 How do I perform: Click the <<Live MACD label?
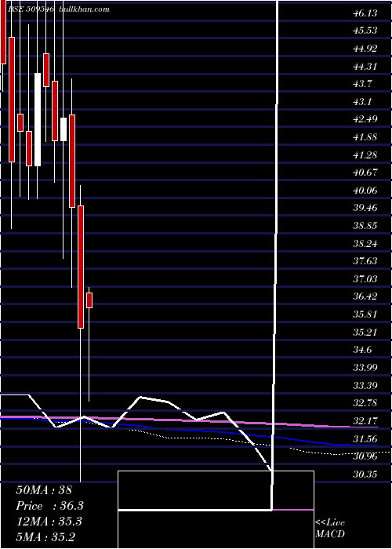tap(330, 529)
